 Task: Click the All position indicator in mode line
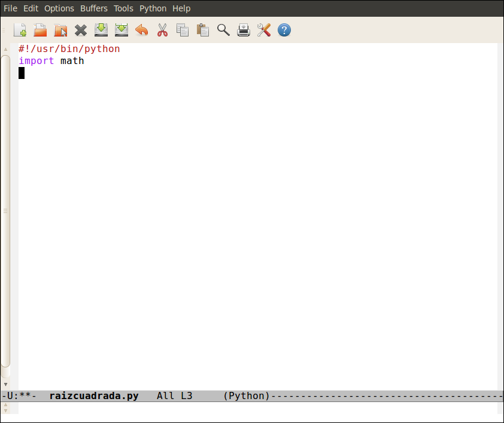coord(166,395)
